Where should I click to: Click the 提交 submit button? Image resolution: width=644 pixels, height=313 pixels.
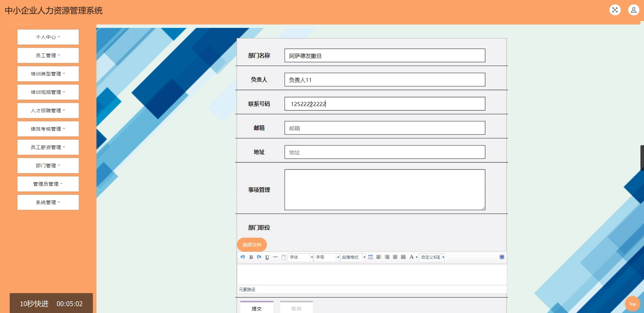pos(256,308)
